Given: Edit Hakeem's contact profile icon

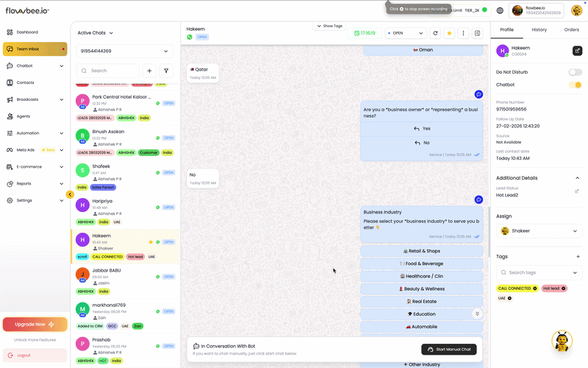Looking at the screenshot, I should click(x=577, y=51).
